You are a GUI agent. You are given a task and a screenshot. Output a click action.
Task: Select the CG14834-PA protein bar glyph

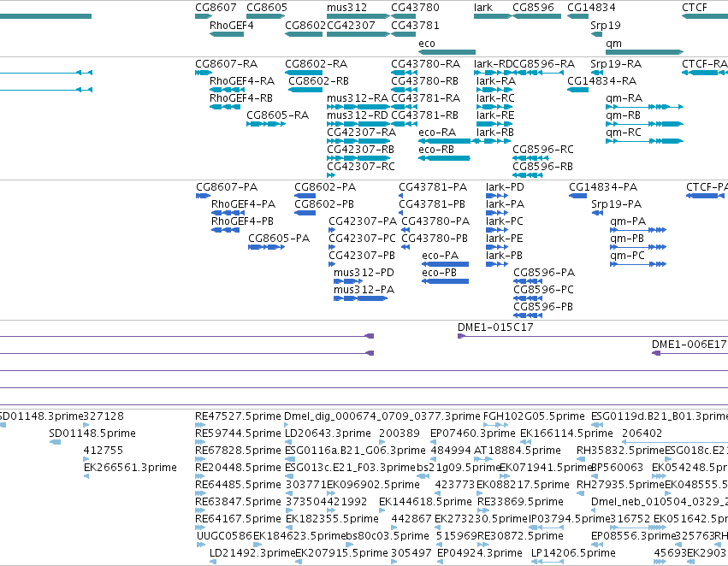pos(578,196)
